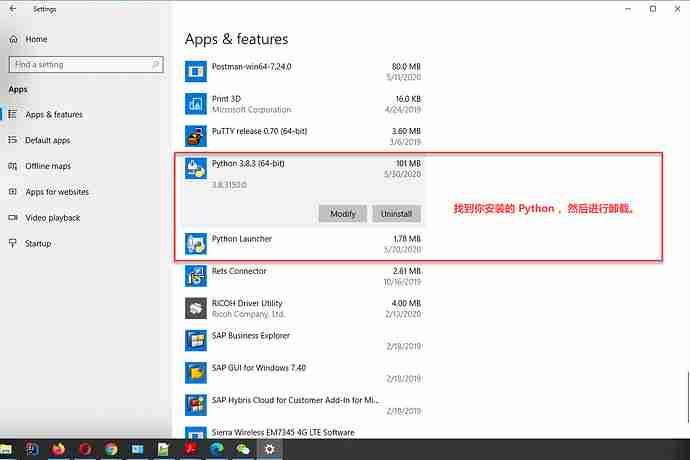Click the Python Launcher icon
690x460 pixels.
point(196,244)
